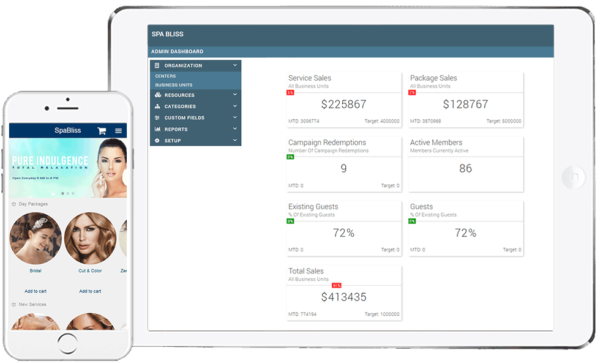
Task: Open the Service Sales dashboard card
Action: [343, 99]
